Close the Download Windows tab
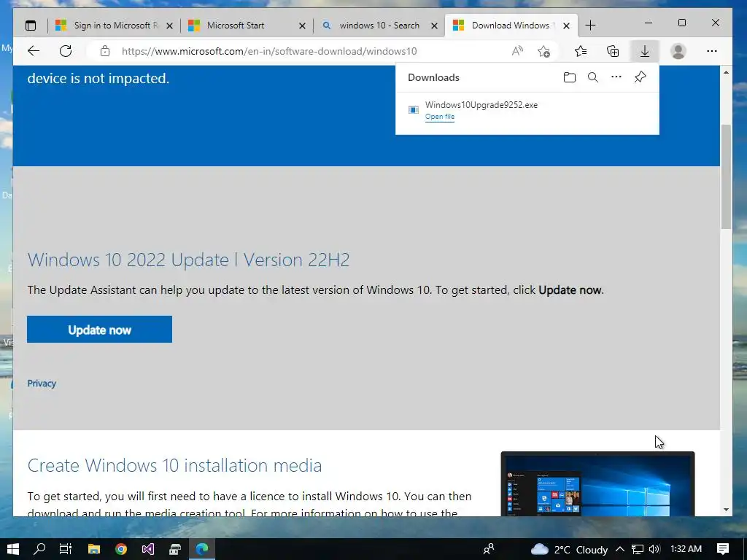Image resolution: width=747 pixels, height=560 pixels. coord(566,26)
